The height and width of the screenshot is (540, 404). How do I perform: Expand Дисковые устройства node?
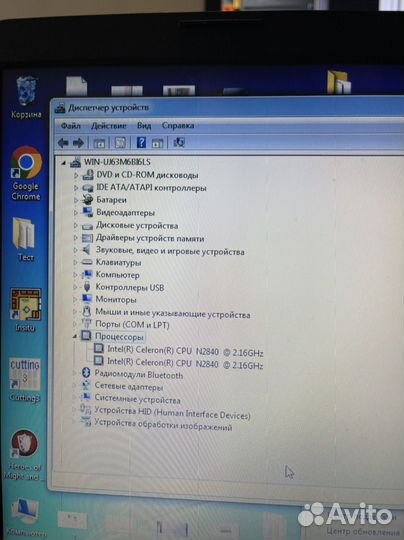click(75, 226)
